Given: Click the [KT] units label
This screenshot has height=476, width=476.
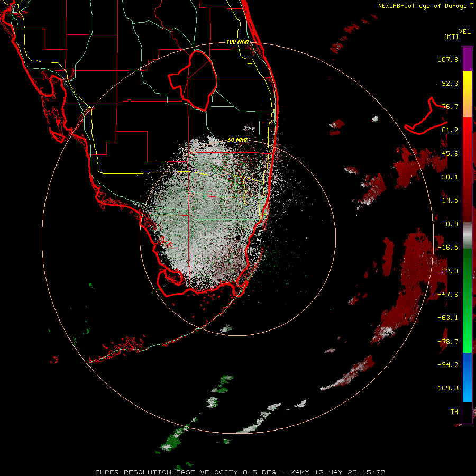Looking at the screenshot, I should pyautogui.click(x=452, y=36).
